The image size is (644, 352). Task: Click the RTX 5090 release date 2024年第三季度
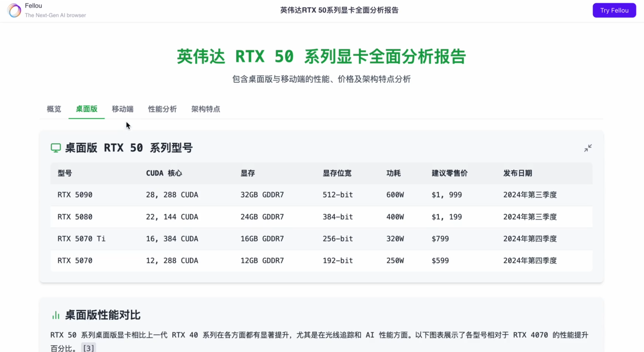pyautogui.click(x=530, y=195)
